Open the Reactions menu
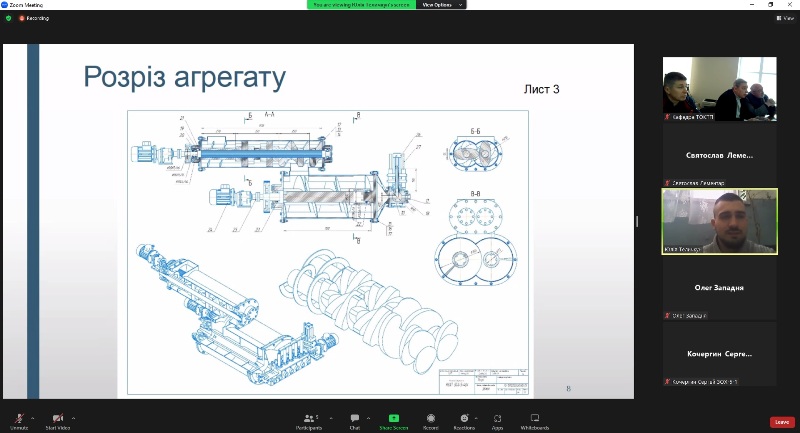 pos(464,421)
